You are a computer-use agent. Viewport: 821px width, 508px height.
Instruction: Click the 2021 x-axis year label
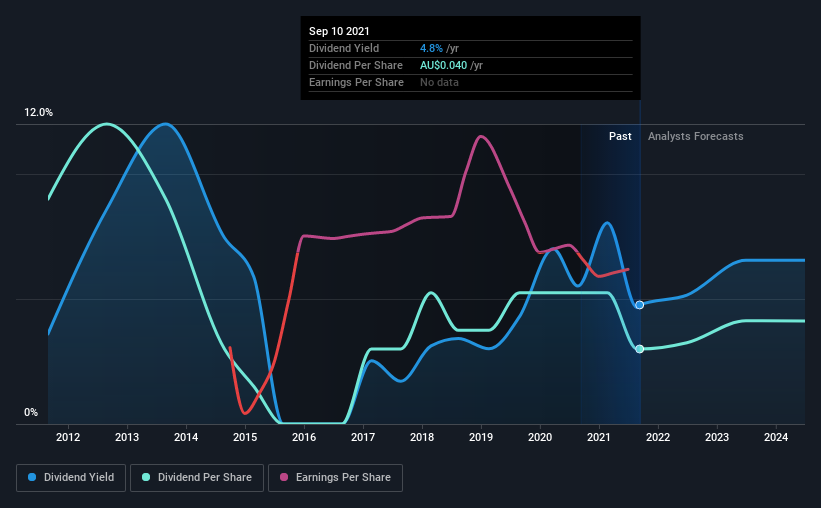[x=599, y=437]
